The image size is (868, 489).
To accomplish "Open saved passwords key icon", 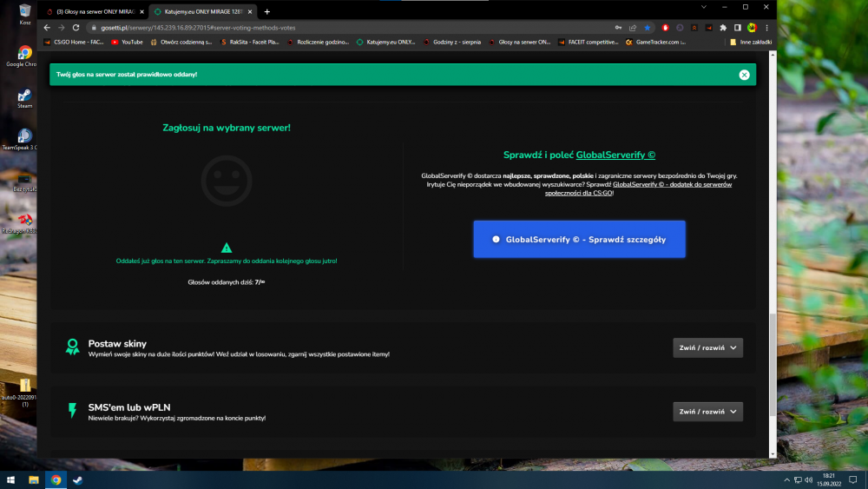I will [618, 28].
